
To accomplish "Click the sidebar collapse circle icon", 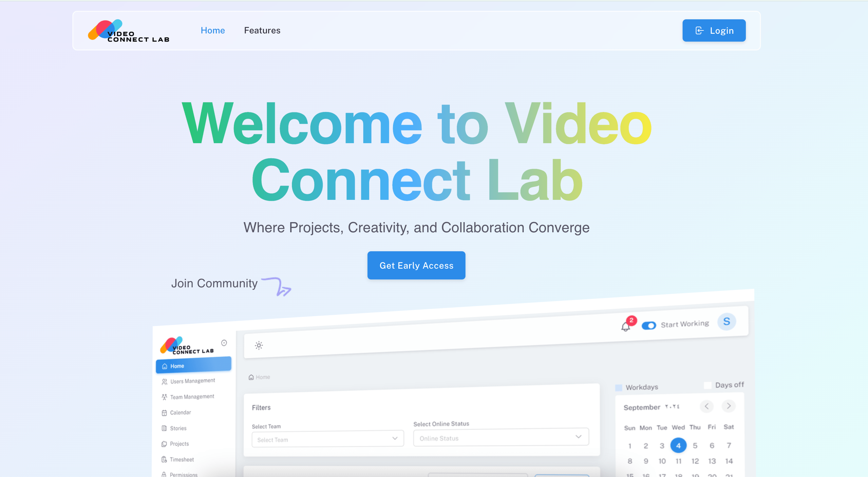I will coord(224,343).
